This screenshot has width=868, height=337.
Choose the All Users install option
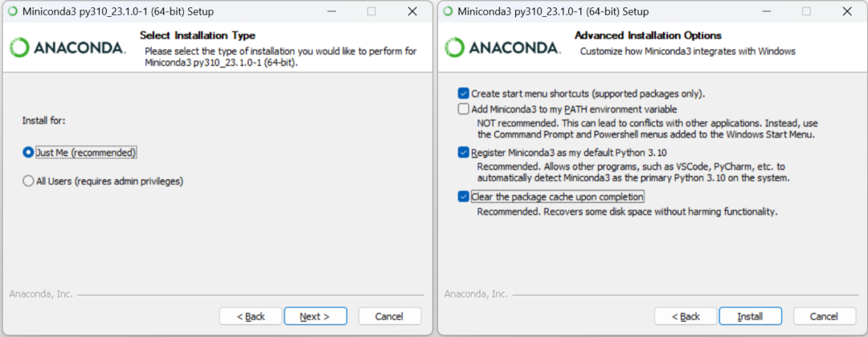click(29, 181)
